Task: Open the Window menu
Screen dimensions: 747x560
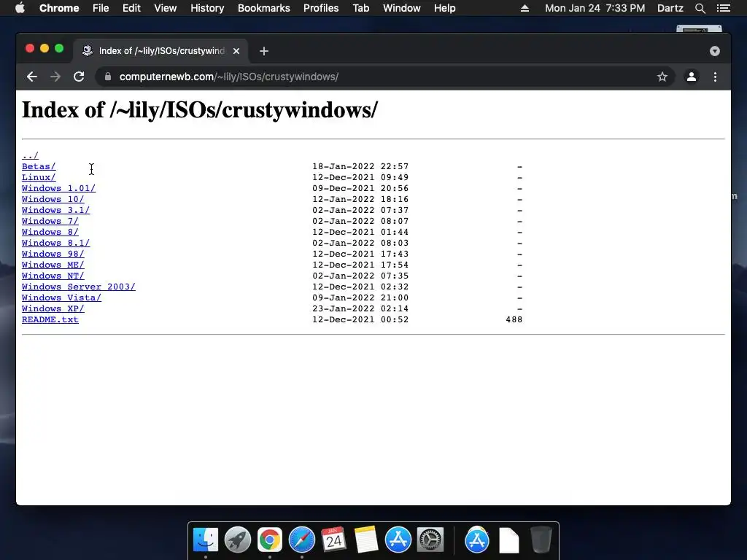Action: tap(402, 8)
